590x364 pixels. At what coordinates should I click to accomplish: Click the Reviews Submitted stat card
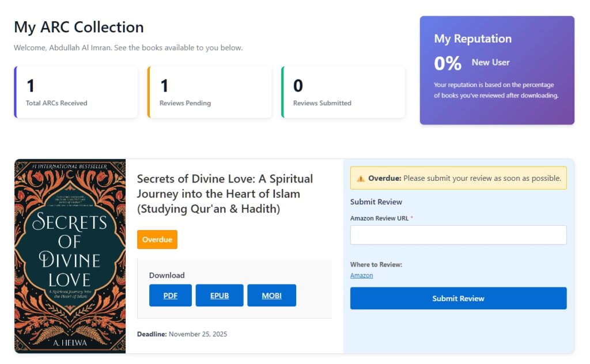pyautogui.click(x=343, y=92)
